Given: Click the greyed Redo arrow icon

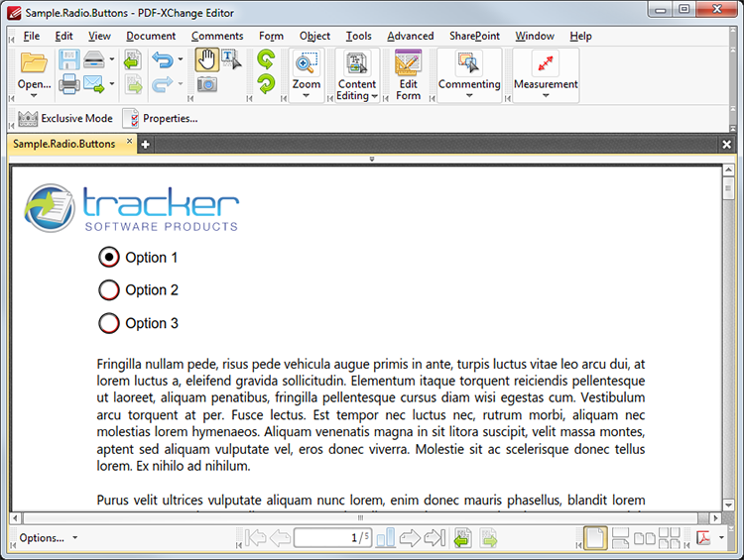Looking at the screenshot, I should [x=163, y=84].
